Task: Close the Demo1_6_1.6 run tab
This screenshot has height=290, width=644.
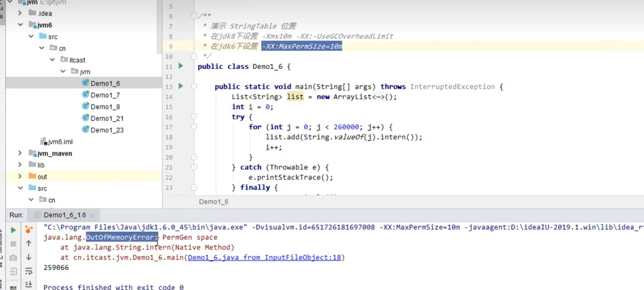Action: (92, 215)
